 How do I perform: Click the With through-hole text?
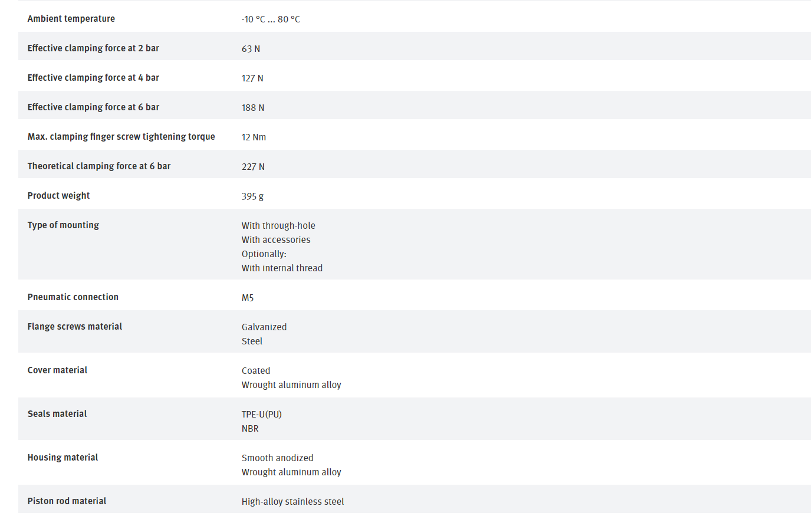(278, 226)
